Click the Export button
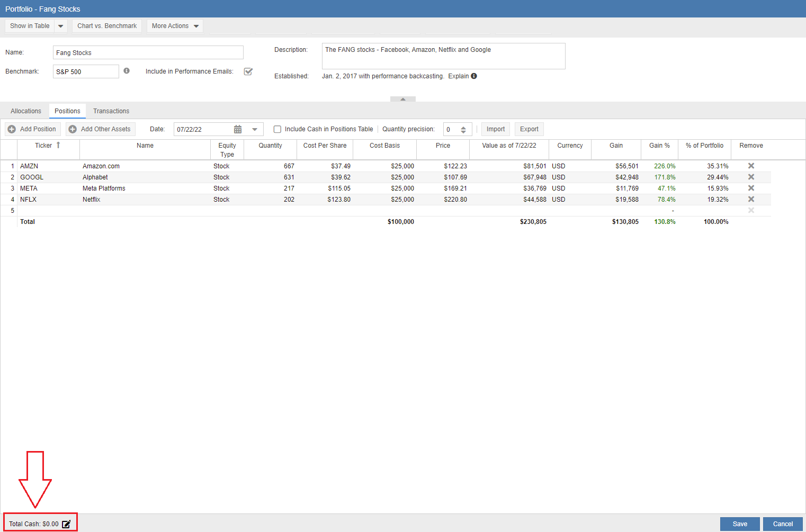 point(529,129)
